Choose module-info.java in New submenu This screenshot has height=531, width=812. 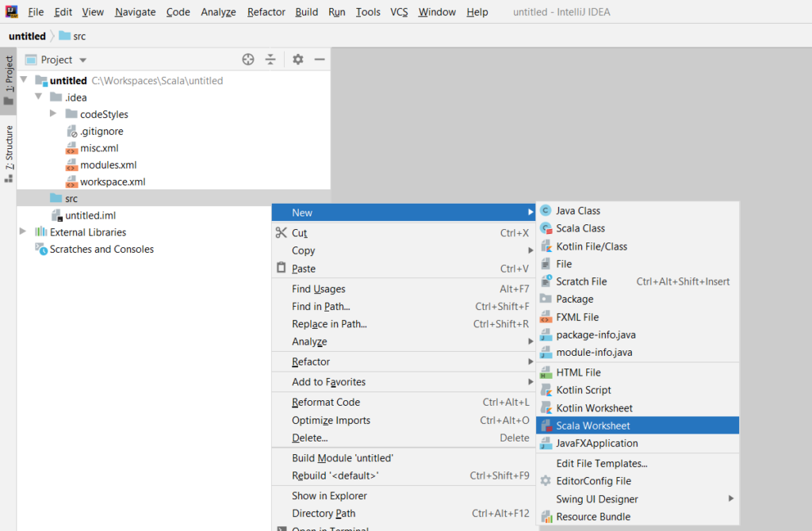pos(638,353)
